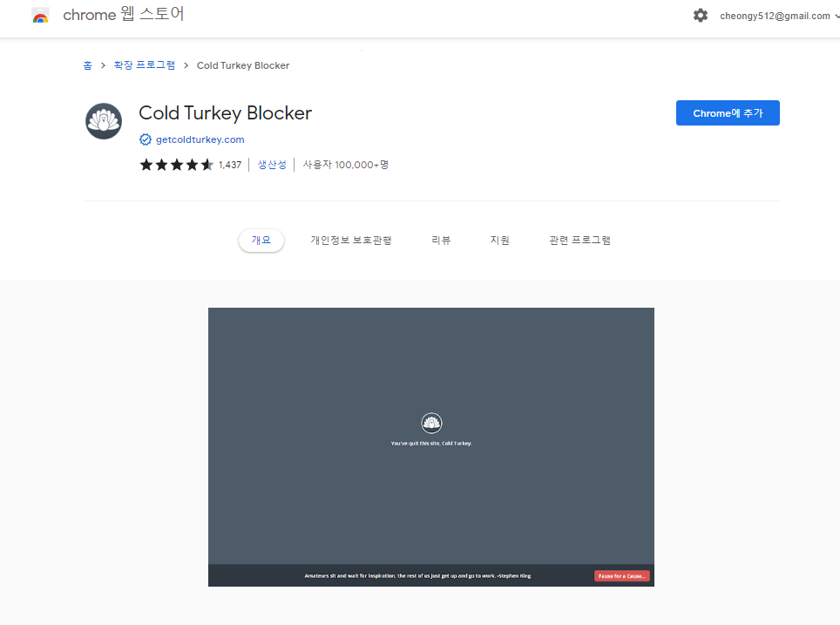The width and height of the screenshot is (840, 625).
Task: Click 'Cold Turkey Blocker' breadcrumb text
Action: coord(243,65)
